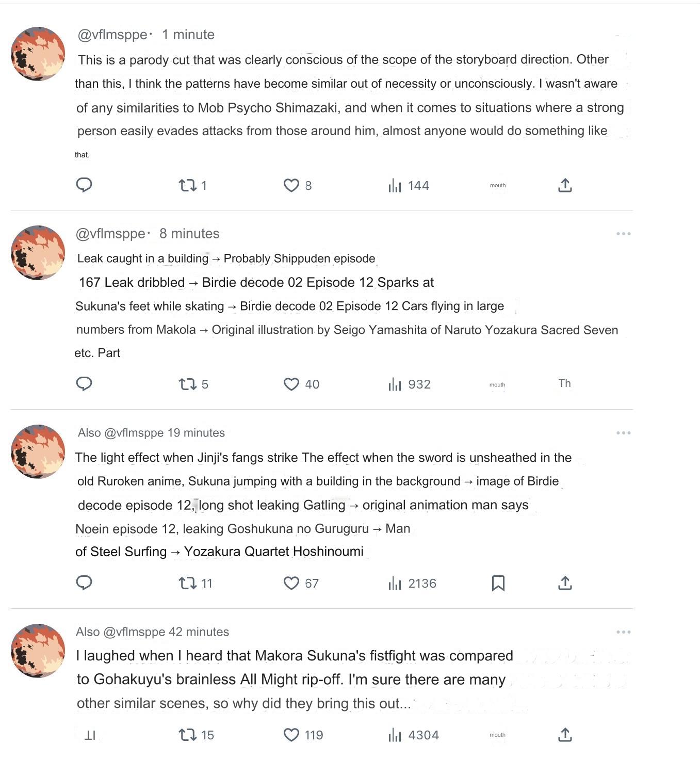Viewport: 700px width, 760px height.
Task: Open @vflmsppe profile from 42 minutes tweet
Action: pos(134,632)
